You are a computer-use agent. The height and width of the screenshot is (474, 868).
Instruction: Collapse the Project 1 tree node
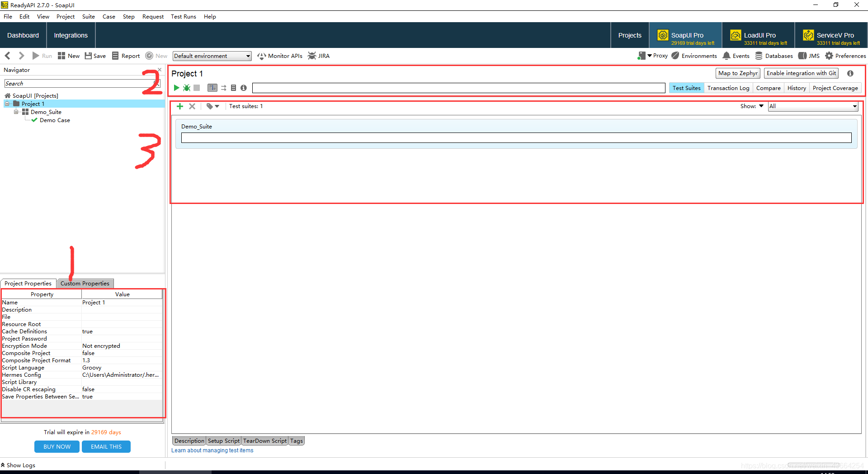pyautogui.click(x=7, y=104)
